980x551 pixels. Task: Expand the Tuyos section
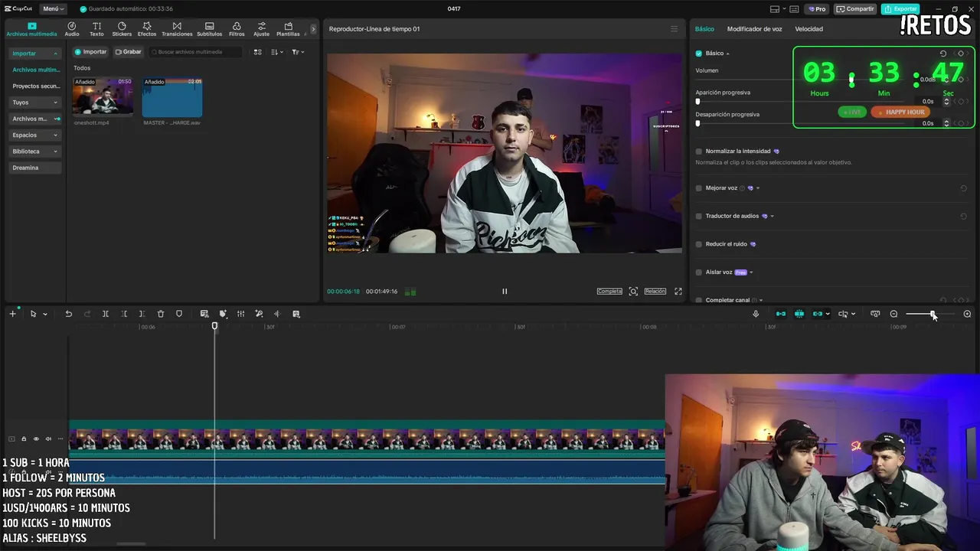point(55,103)
